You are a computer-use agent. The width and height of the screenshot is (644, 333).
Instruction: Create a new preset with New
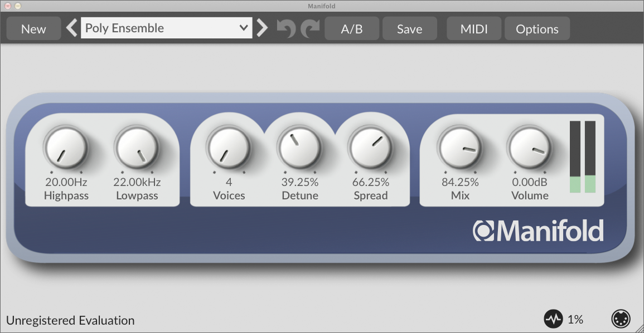tap(33, 28)
